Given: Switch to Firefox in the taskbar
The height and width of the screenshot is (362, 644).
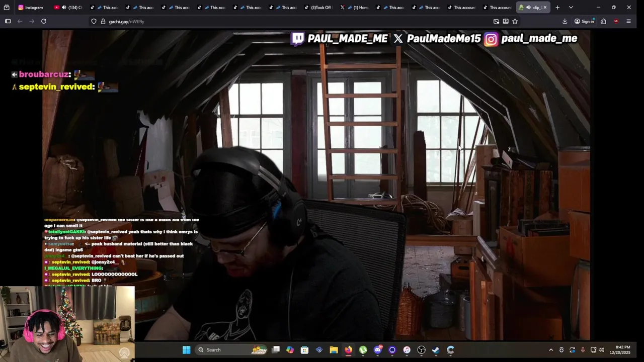Looking at the screenshot, I should pos(348,350).
